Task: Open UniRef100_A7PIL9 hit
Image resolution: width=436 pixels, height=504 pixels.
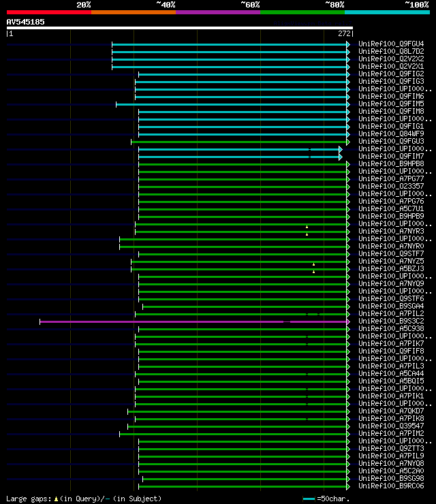Action: click(x=391, y=456)
